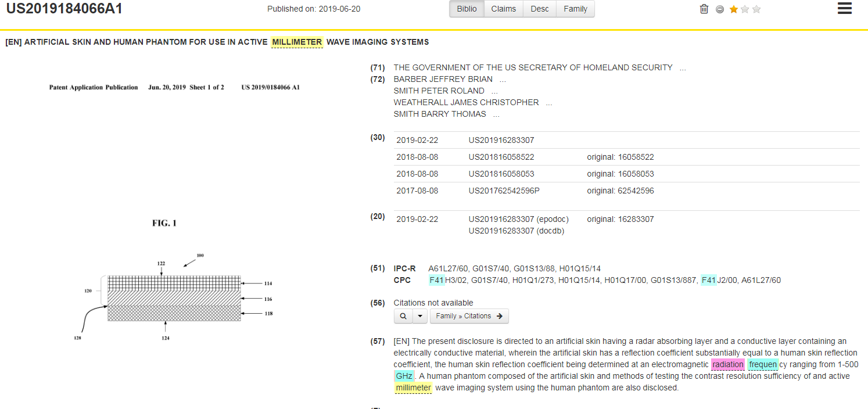Viewport: 868px width, 409px height.
Task: Click priority number US201816058522
Action: [x=501, y=157]
